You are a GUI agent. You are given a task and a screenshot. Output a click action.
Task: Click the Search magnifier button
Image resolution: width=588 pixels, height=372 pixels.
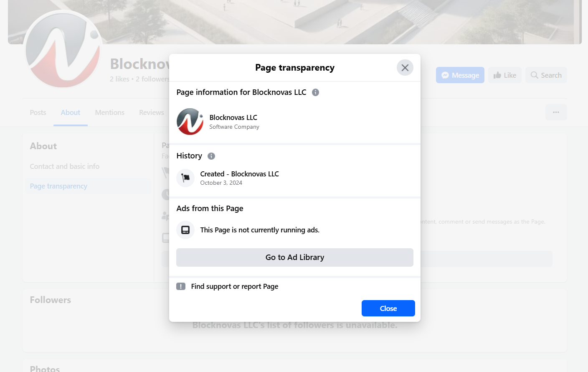(546, 75)
